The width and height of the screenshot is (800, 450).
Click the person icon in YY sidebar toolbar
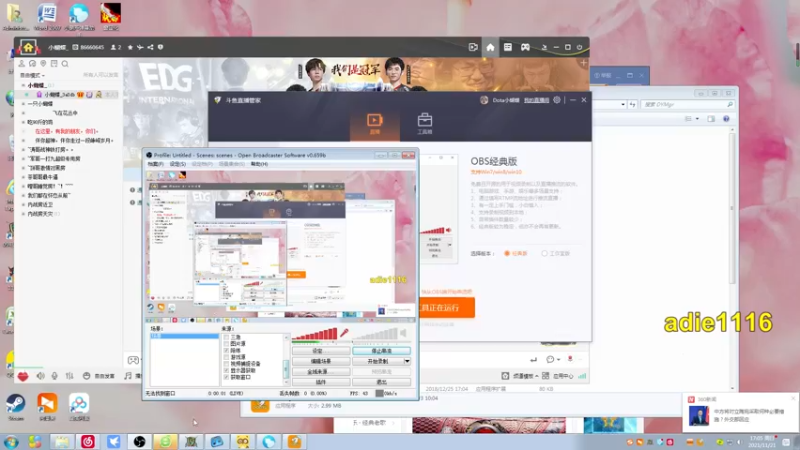click(21, 64)
